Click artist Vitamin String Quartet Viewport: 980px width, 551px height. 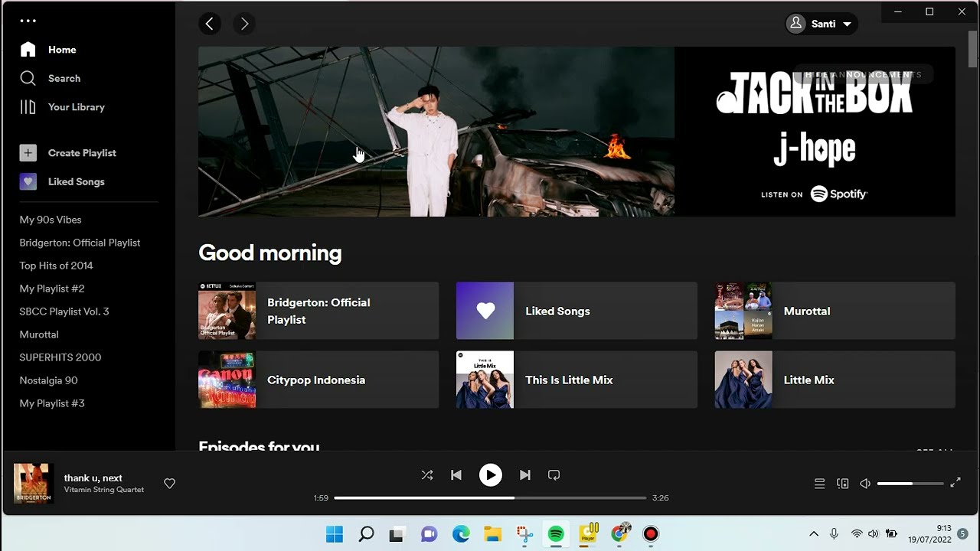tap(103, 490)
